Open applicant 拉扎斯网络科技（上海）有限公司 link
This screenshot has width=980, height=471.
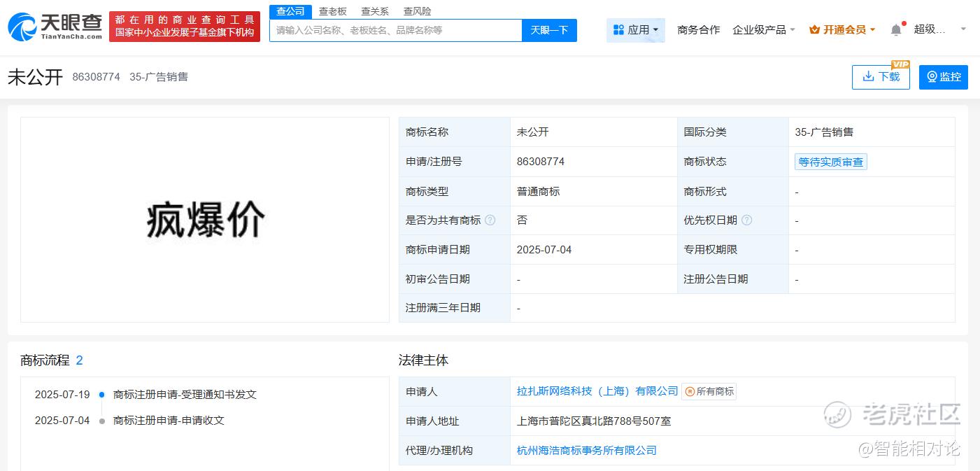[x=597, y=391]
